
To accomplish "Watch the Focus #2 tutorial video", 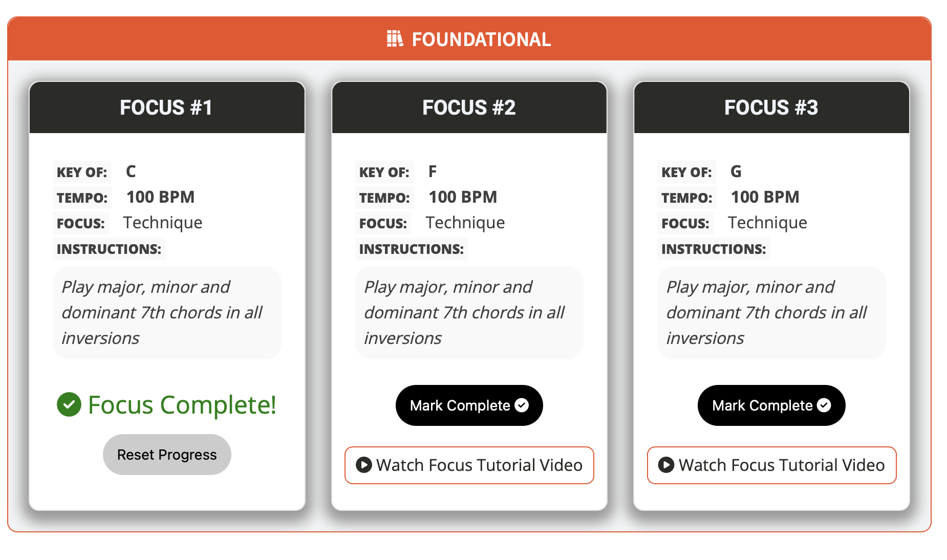I will [x=469, y=465].
